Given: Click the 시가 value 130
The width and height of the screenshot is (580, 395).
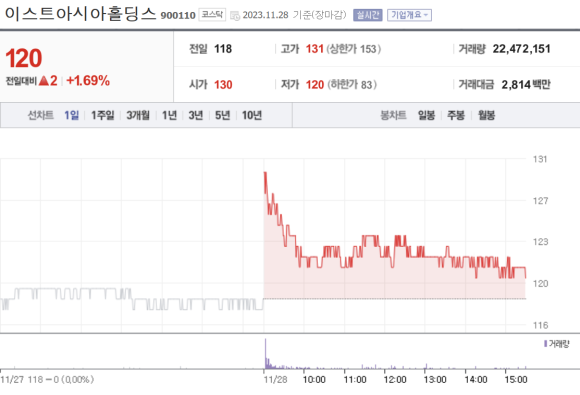Looking at the screenshot, I should (223, 85).
